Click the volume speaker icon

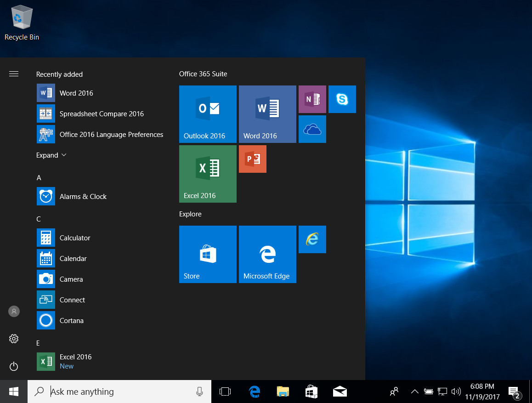(x=456, y=392)
